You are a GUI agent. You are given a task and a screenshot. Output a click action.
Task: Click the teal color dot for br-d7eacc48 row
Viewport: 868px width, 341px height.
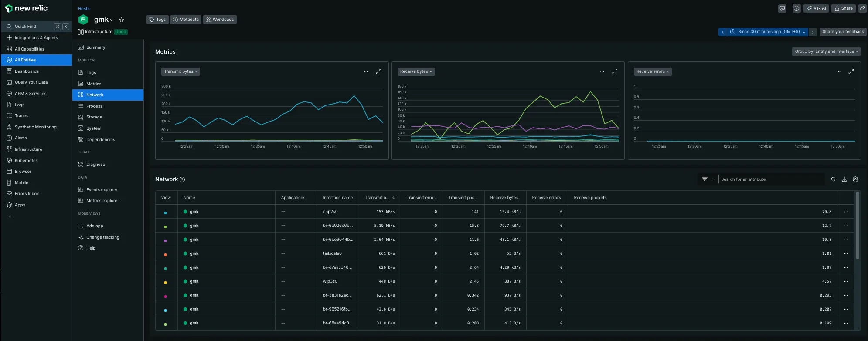pos(165,268)
